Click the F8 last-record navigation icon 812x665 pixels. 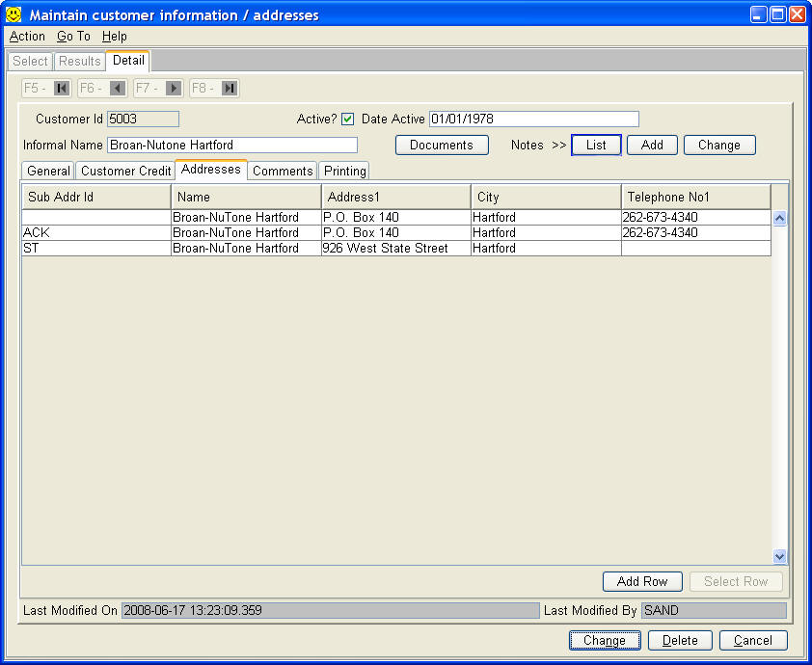[x=230, y=89]
